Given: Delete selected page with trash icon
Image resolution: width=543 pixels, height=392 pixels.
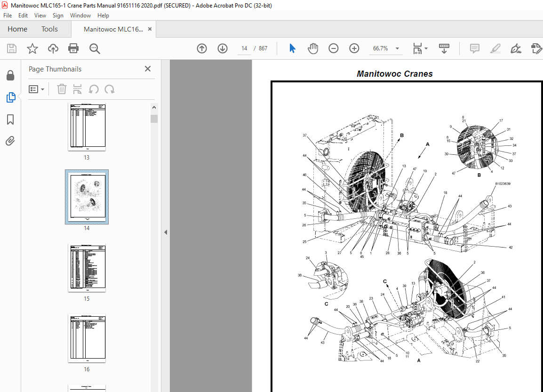Looking at the screenshot, I should click(62, 89).
